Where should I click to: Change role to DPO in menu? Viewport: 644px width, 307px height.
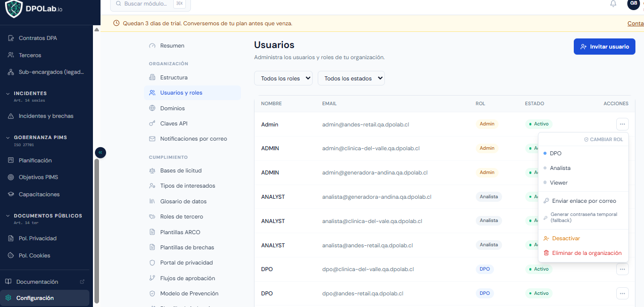coord(583,153)
